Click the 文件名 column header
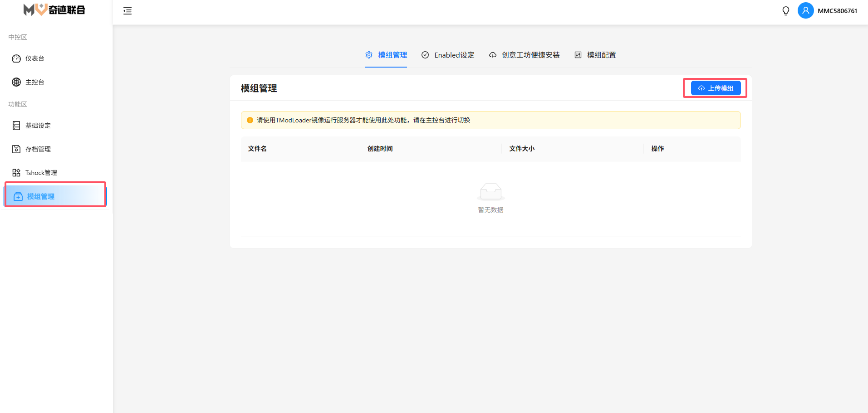 [257, 149]
